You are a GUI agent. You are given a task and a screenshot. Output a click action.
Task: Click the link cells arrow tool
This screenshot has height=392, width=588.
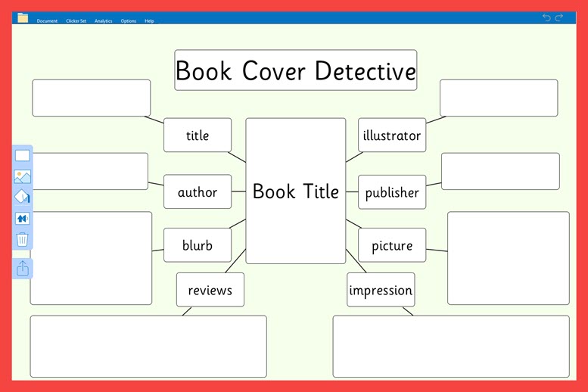(23, 219)
